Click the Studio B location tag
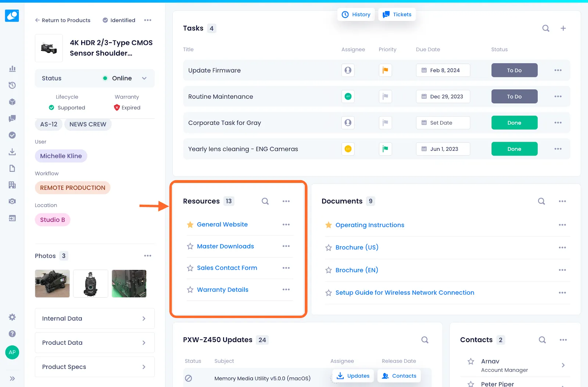 (x=53, y=220)
